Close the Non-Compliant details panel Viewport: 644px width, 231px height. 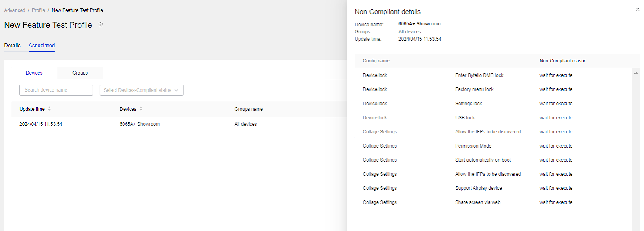coord(638,10)
